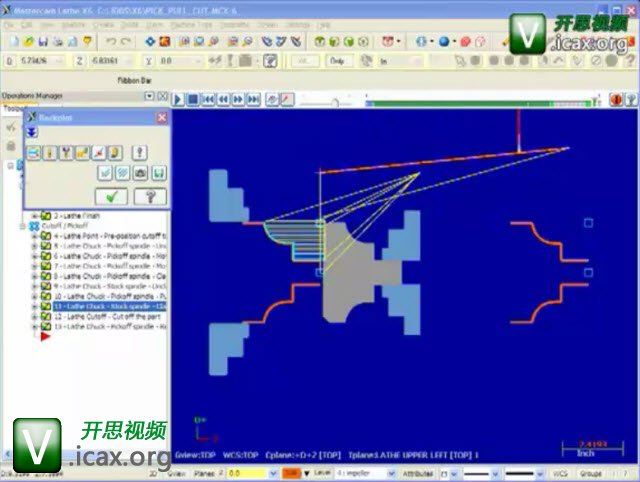Select 12 - Lathe Cutoff - Cut off the part
Image resolution: width=640 pixels, height=482 pixels.
point(107,317)
